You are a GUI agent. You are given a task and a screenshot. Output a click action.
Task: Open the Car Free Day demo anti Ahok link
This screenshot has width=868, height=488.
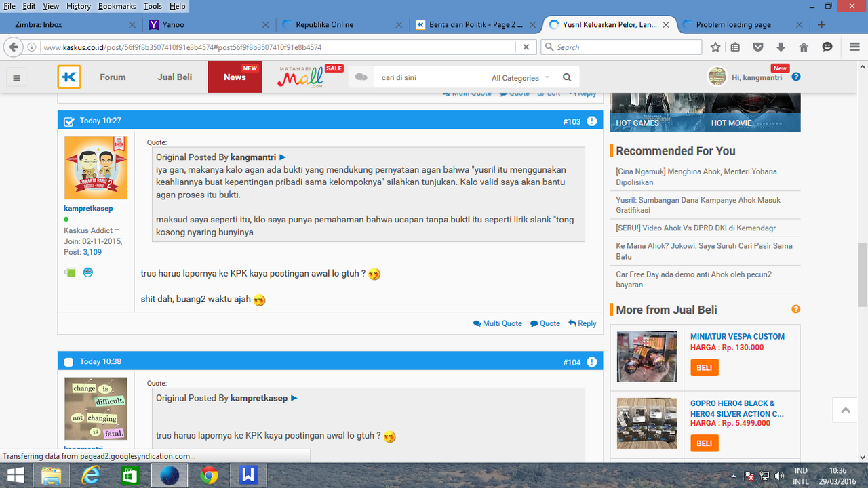tap(694, 279)
